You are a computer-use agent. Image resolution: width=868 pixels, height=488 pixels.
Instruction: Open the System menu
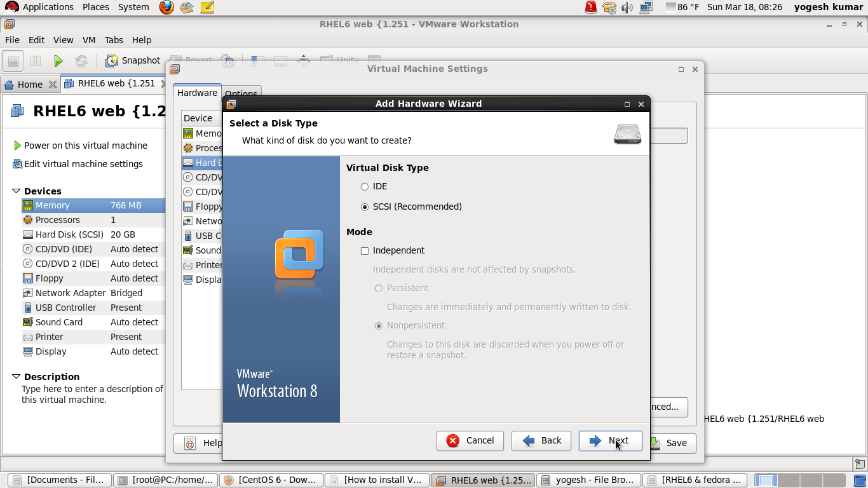click(x=133, y=7)
